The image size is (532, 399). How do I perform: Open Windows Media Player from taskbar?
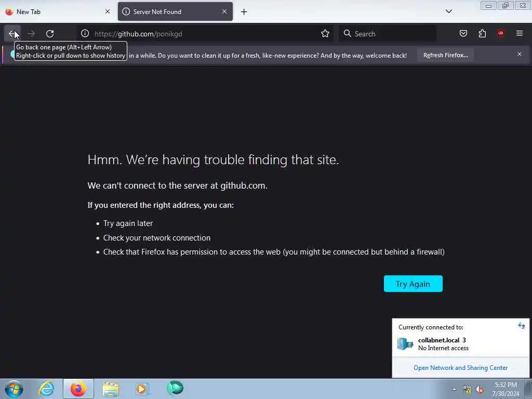pos(142,389)
